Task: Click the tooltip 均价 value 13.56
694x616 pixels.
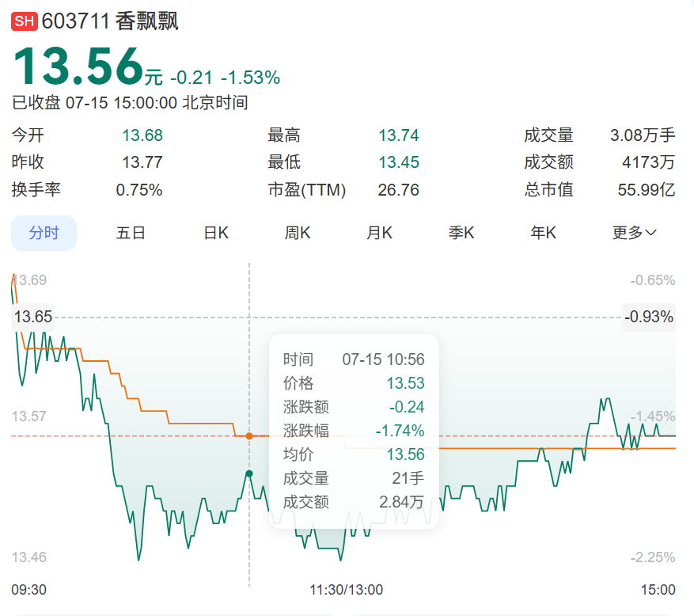Action: point(405,454)
